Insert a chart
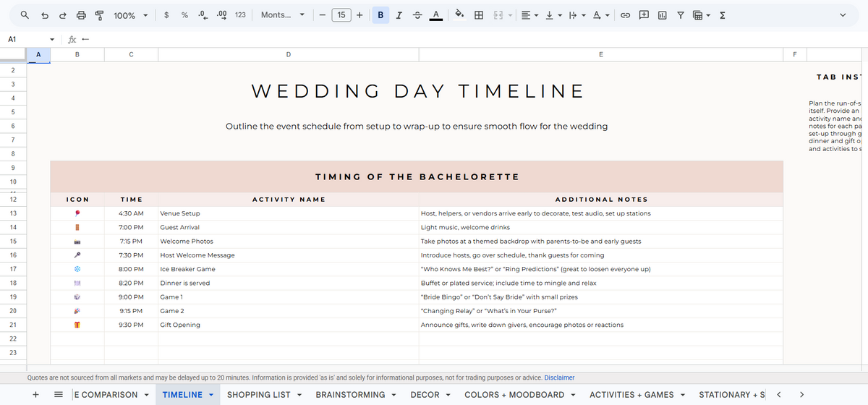Image resolution: width=868 pixels, height=405 pixels. (x=662, y=14)
